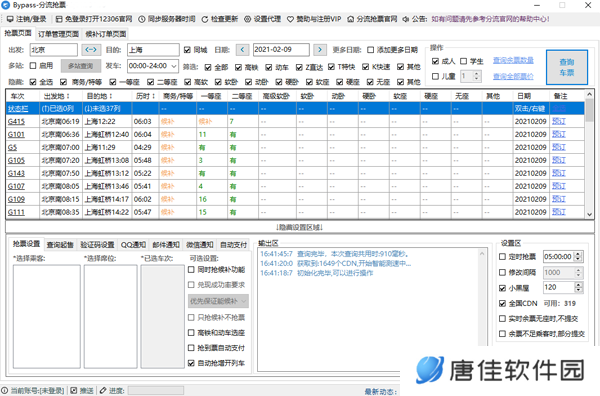Open 注销/登录 from the toolbar
Screen dimensions: 600x396
27,19
